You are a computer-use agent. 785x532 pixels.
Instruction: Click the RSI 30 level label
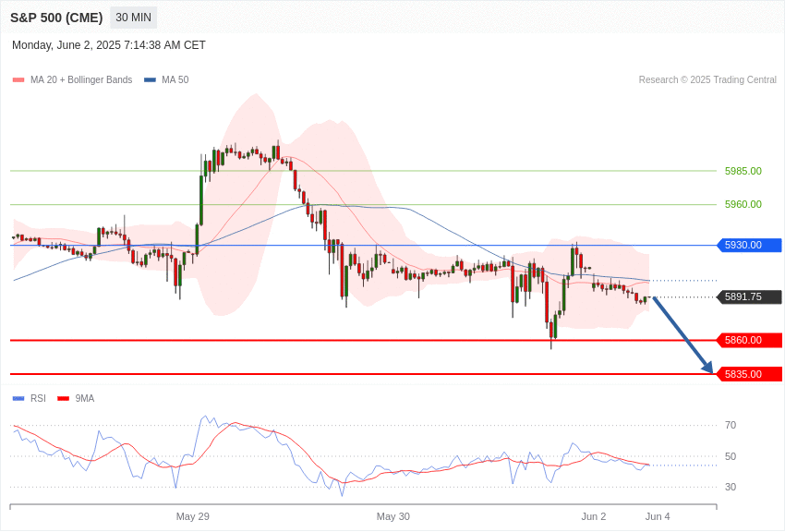[x=731, y=487]
